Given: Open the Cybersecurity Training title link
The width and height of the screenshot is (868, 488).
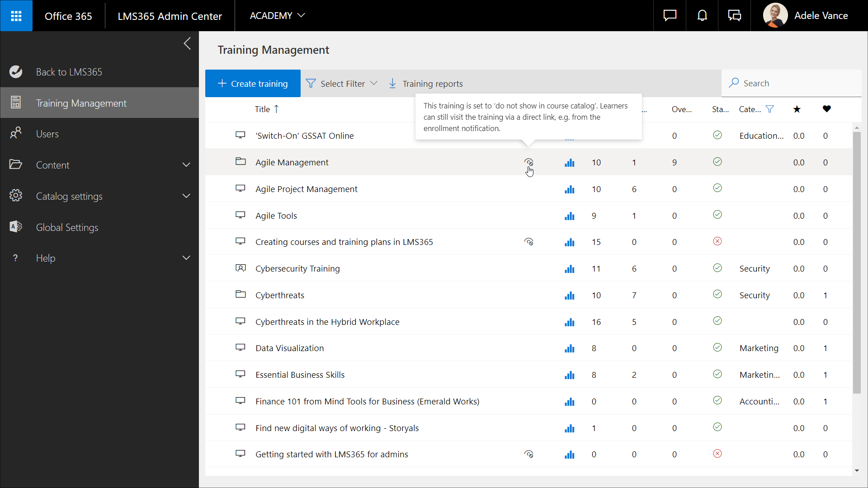Looking at the screenshot, I should (x=297, y=269).
